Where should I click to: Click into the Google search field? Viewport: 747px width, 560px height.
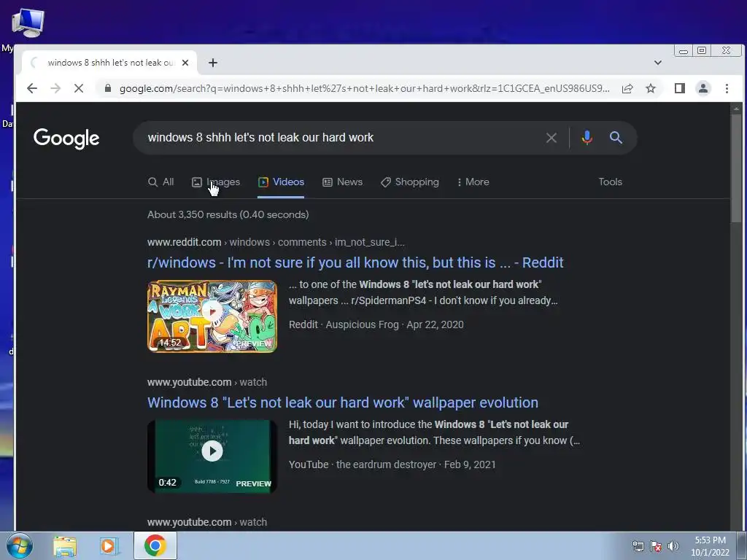coord(343,138)
